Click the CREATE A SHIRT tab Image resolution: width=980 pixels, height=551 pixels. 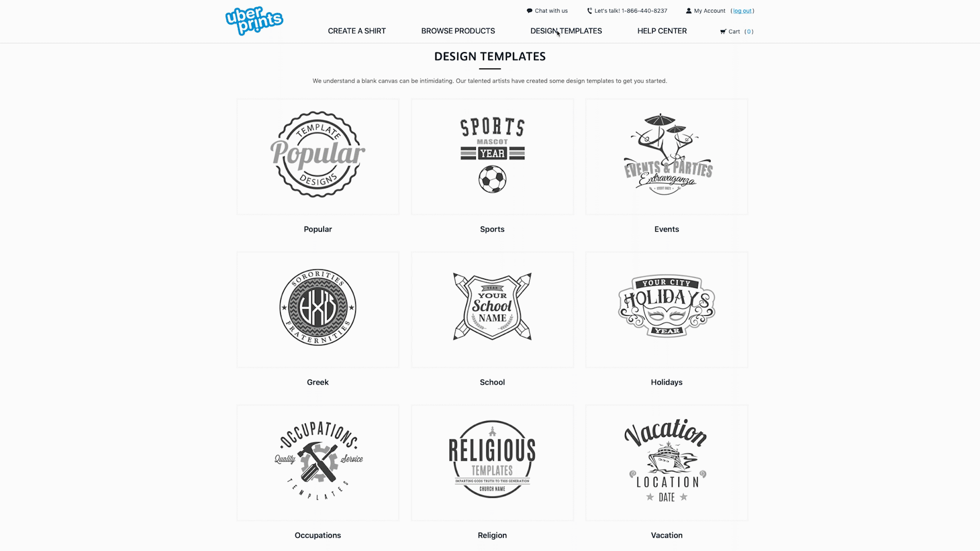[356, 31]
